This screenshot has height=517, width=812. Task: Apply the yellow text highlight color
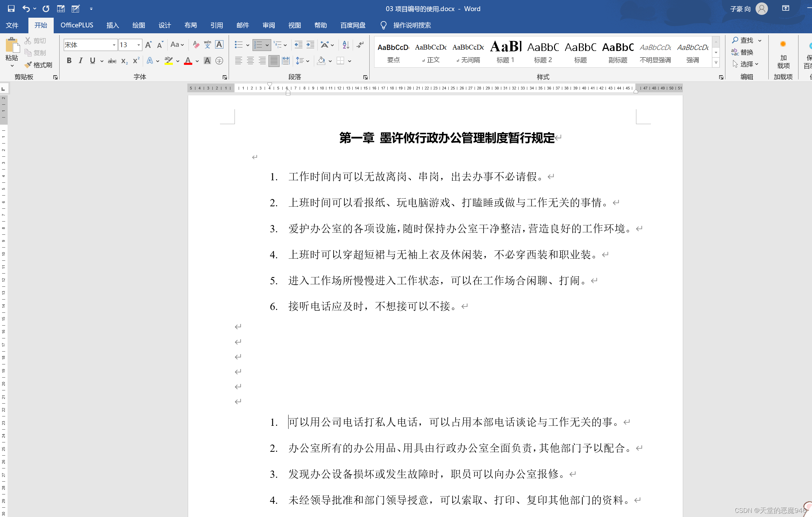pos(169,61)
